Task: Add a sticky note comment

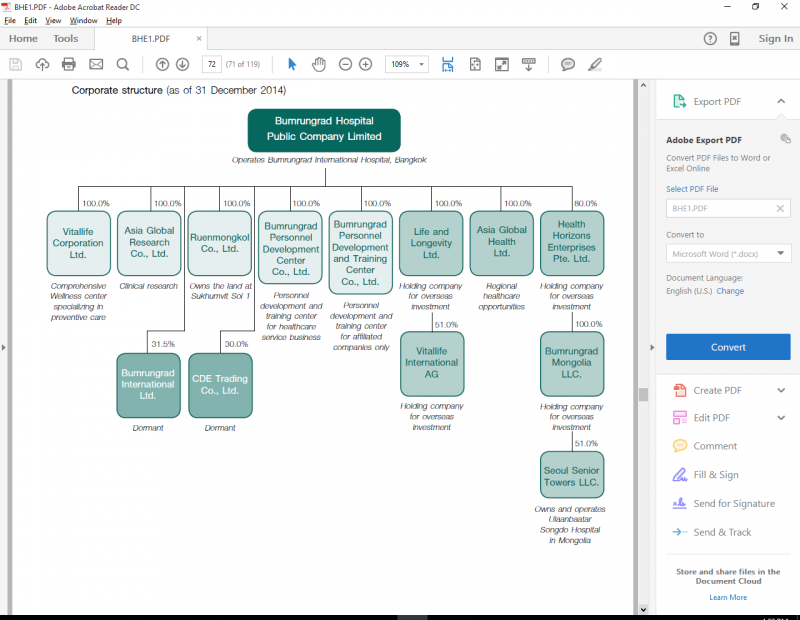Action: pyautogui.click(x=568, y=64)
